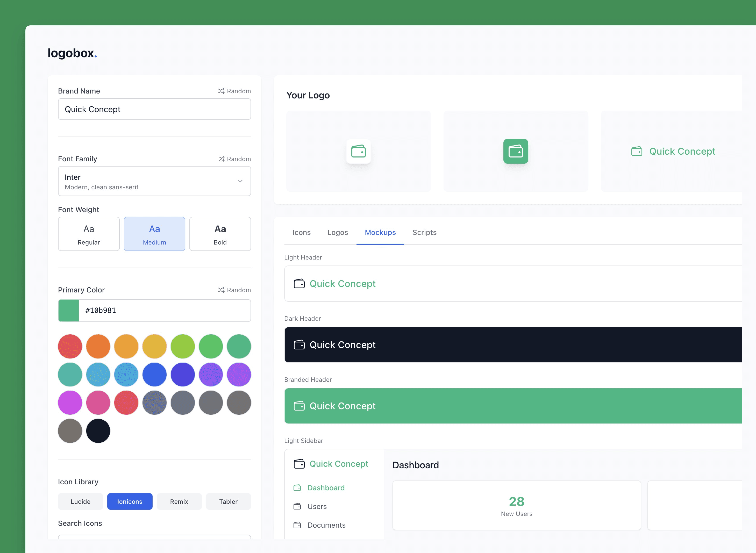Switch to the Icons tab
The height and width of the screenshot is (553, 756).
(301, 232)
